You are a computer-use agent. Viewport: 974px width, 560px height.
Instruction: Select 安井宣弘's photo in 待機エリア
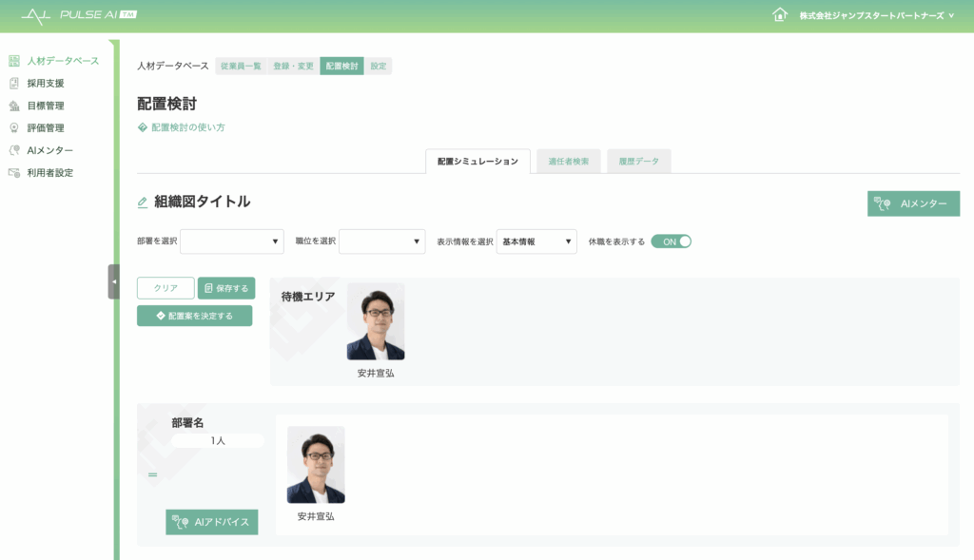click(x=376, y=321)
